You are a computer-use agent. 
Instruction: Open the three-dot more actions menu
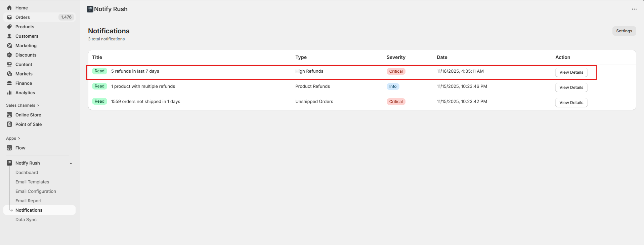click(634, 9)
